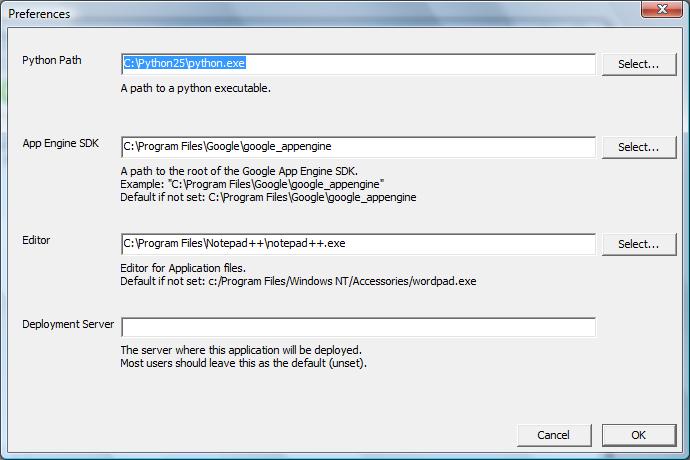Open file browser via Python Path Select button
Screen dimensions: 690x460
(639, 64)
